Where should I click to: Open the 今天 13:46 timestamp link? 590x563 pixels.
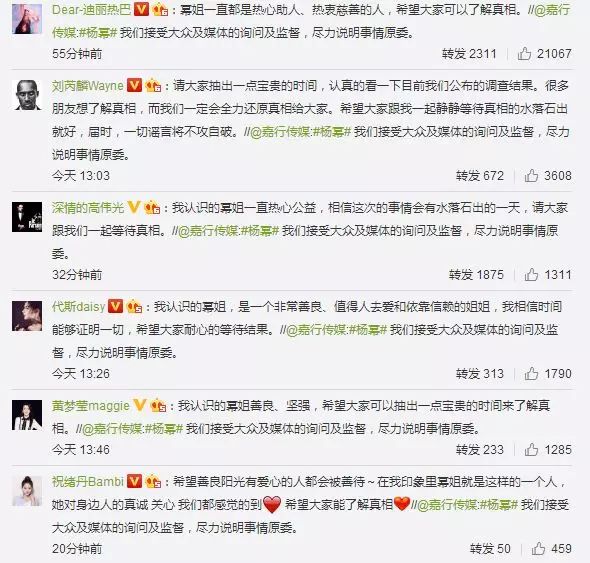pyautogui.click(x=81, y=449)
